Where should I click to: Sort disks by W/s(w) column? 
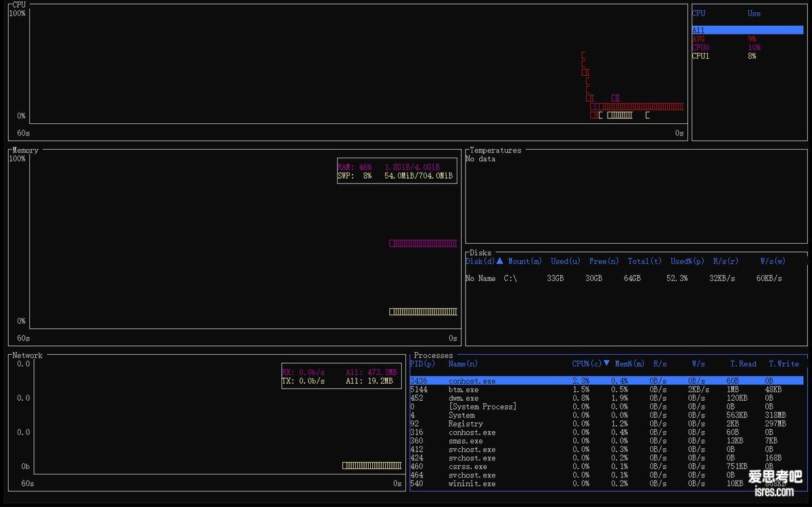(773, 261)
